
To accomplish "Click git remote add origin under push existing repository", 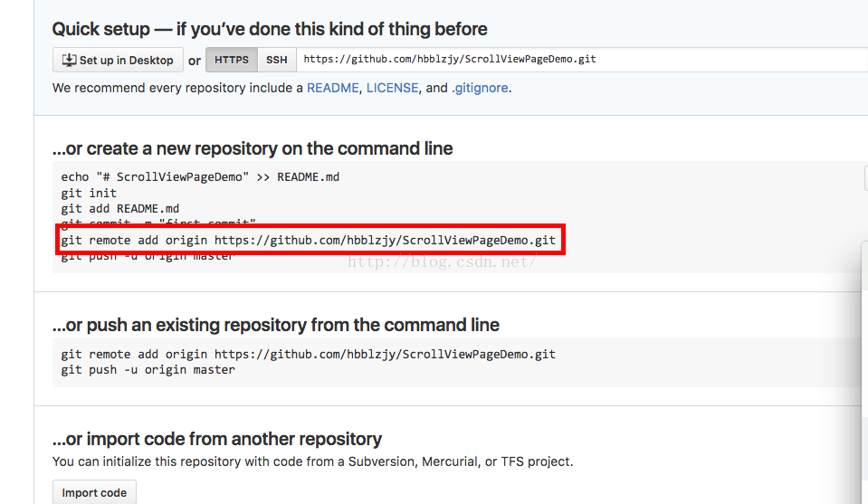I will [x=309, y=354].
